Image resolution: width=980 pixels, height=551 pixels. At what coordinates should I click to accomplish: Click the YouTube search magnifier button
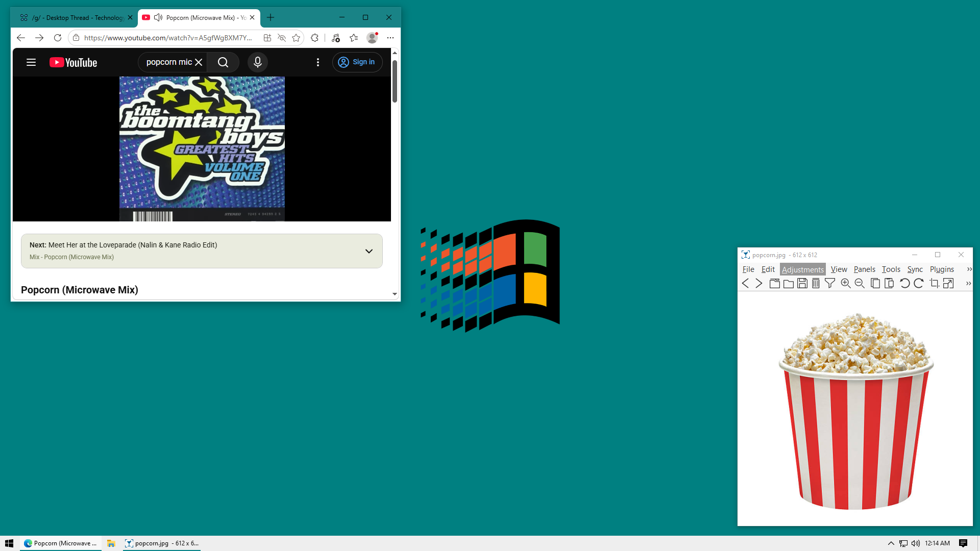223,62
